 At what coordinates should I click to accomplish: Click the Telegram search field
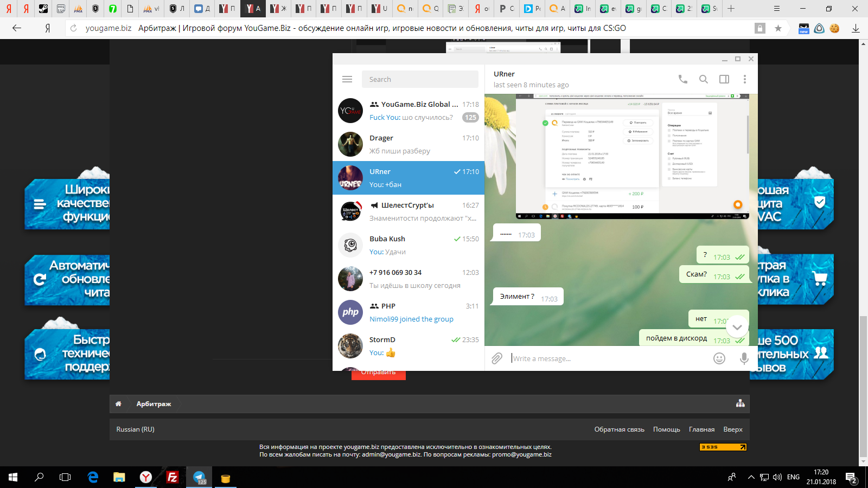(420, 79)
